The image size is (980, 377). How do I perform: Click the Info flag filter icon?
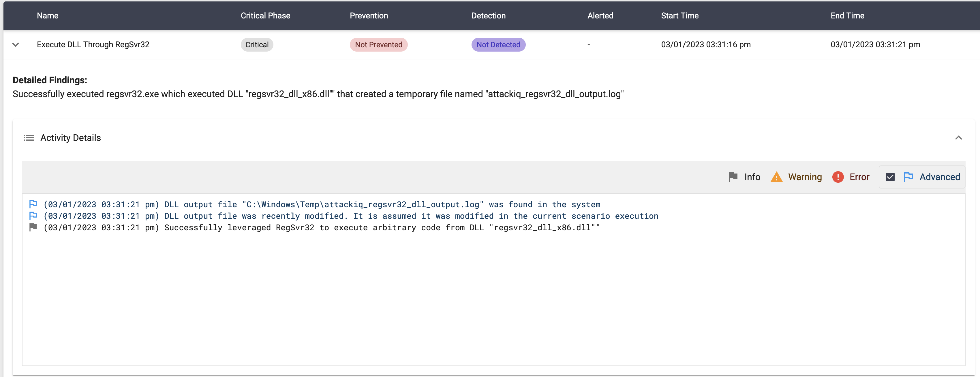click(x=733, y=177)
